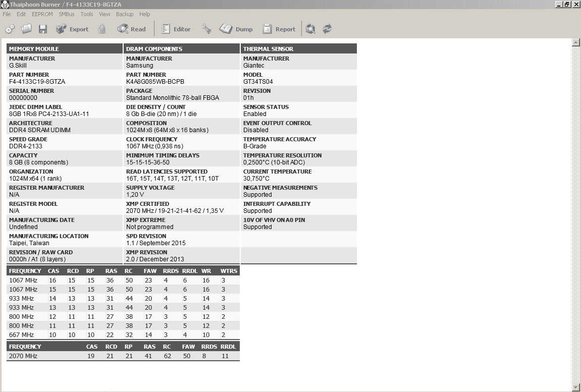Click the open folder toolbar icon

coord(26,29)
